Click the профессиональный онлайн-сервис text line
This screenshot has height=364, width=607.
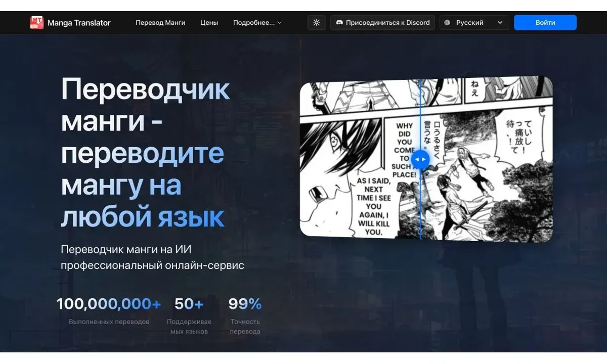(x=152, y=265)
